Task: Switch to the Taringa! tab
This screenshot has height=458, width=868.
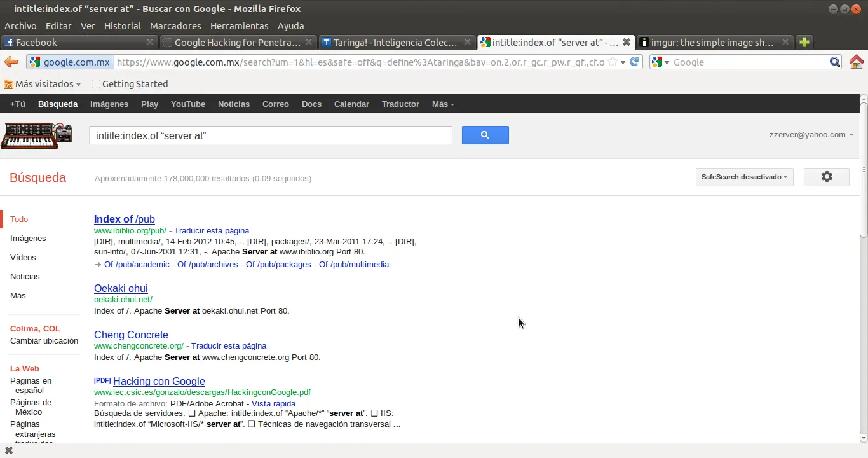Action: [x=397, y=42]
